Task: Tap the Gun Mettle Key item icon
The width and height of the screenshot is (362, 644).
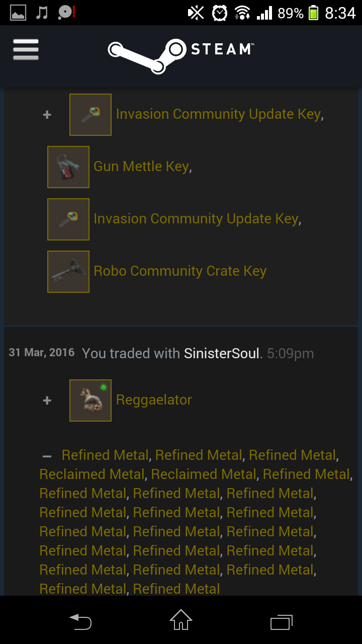Action: click(68, 167)
